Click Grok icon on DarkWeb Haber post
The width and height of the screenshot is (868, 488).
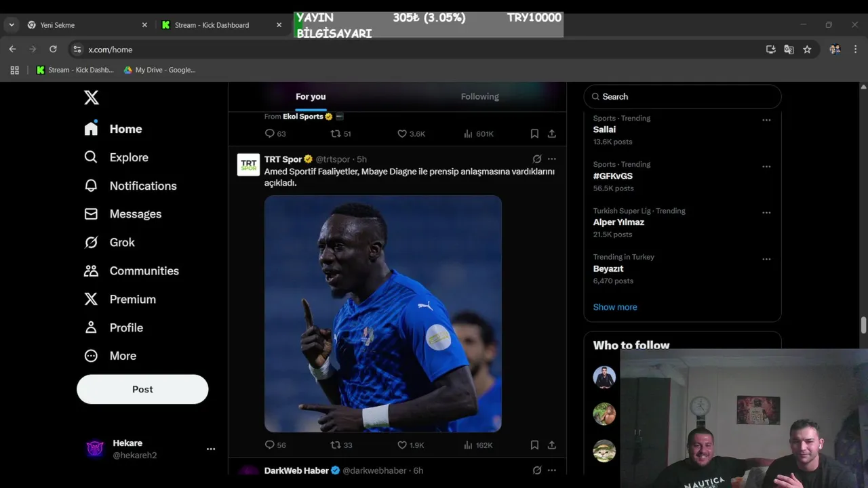tap(537, 470)
